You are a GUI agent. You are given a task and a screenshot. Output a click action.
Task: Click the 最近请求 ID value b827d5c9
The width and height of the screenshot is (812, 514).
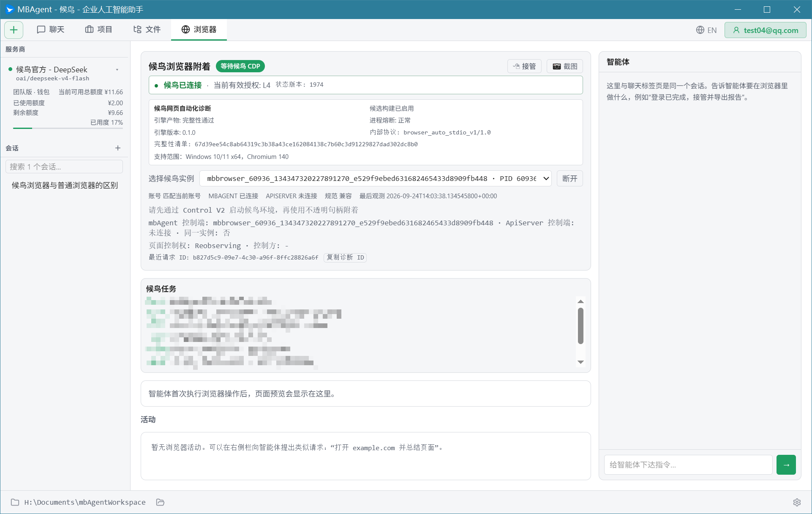pyautogui.click(x=256, y=257)
